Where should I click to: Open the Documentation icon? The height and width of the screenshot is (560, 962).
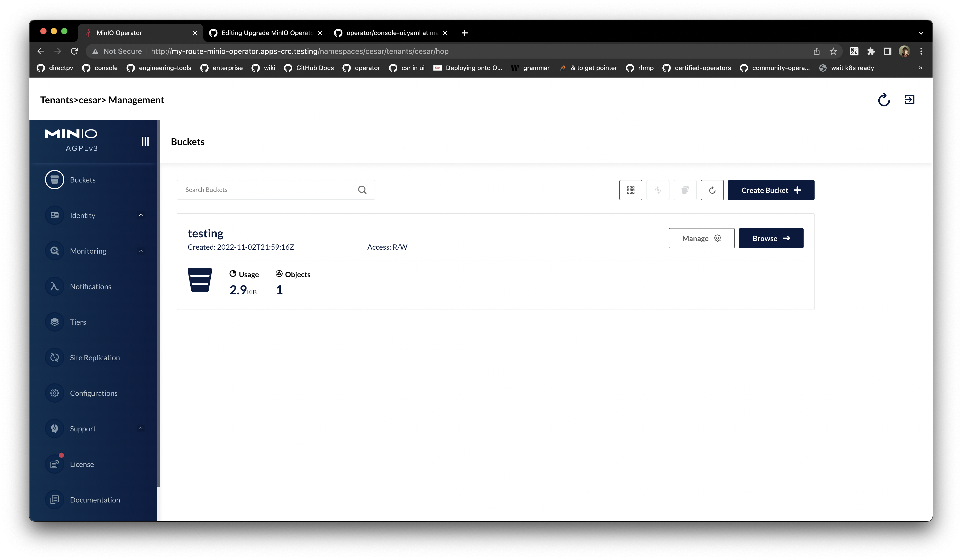55,500
